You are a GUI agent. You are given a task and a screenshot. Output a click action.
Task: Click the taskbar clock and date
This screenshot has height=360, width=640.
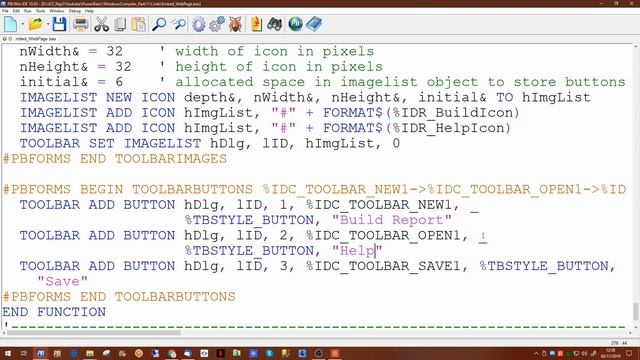611,353
